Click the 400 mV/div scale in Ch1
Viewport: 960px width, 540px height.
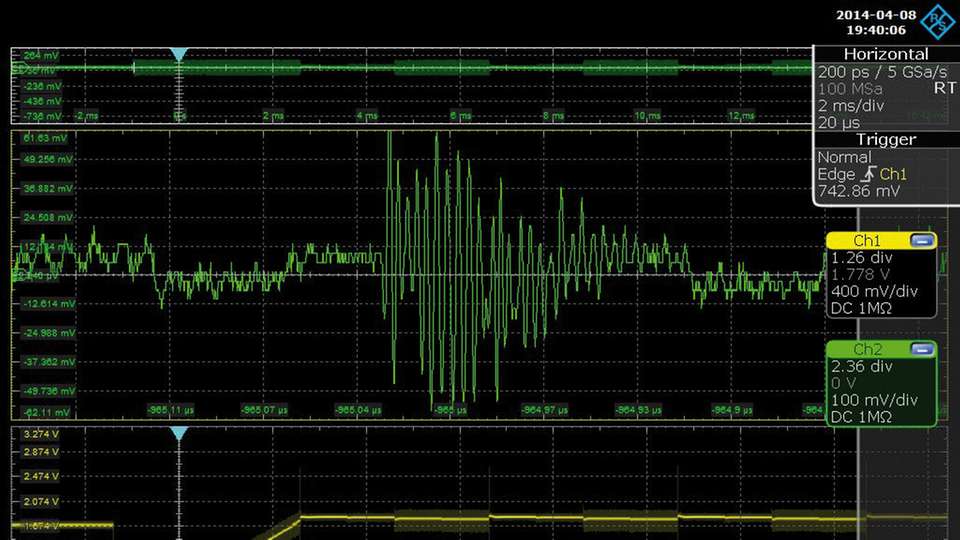point(874,291)
